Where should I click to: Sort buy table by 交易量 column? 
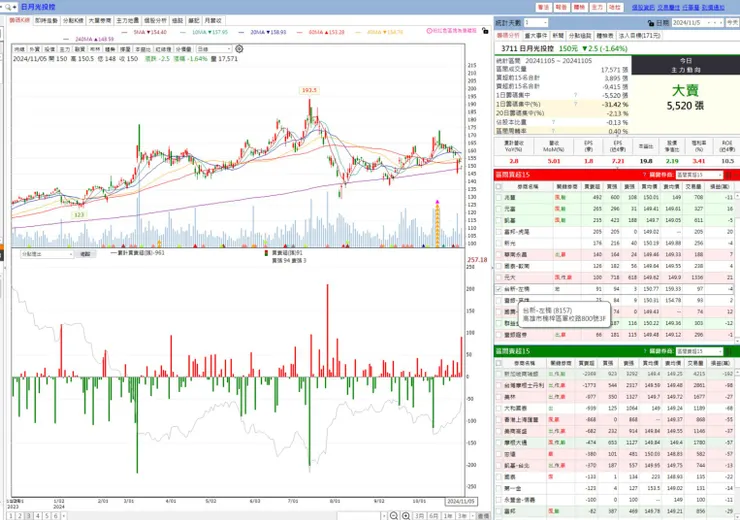[x=693, y=186]
